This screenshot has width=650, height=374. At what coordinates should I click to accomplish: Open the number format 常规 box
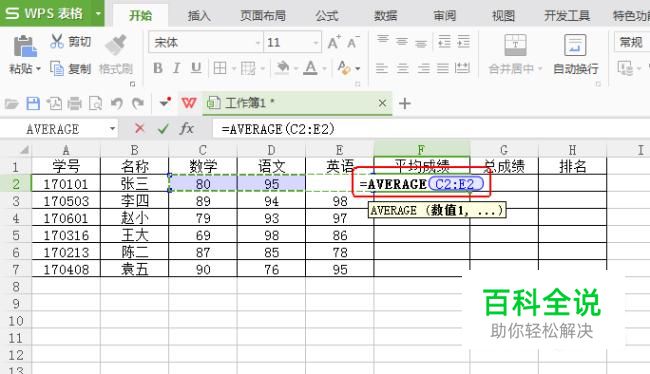(x=632, y=42)
